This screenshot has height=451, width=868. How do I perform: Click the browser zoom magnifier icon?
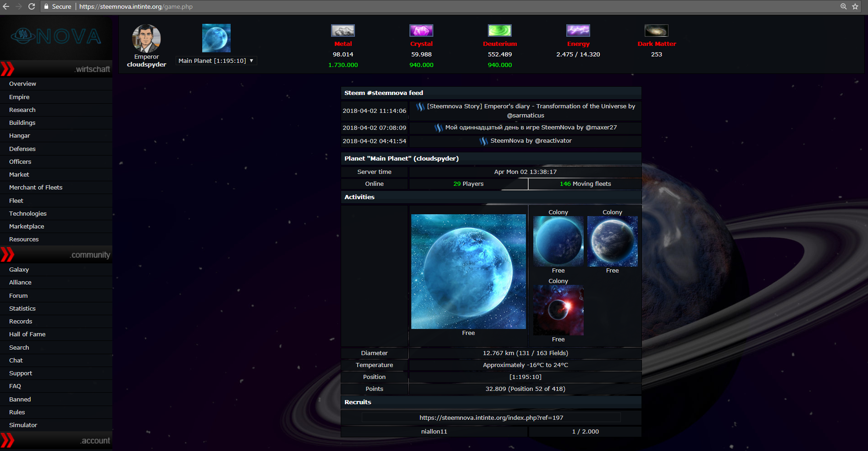tap(843, 6)
